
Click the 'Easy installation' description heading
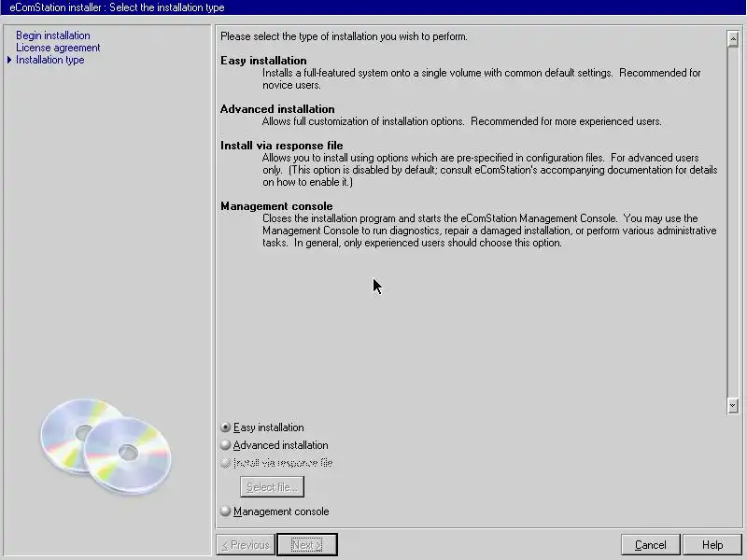[263, 61]
